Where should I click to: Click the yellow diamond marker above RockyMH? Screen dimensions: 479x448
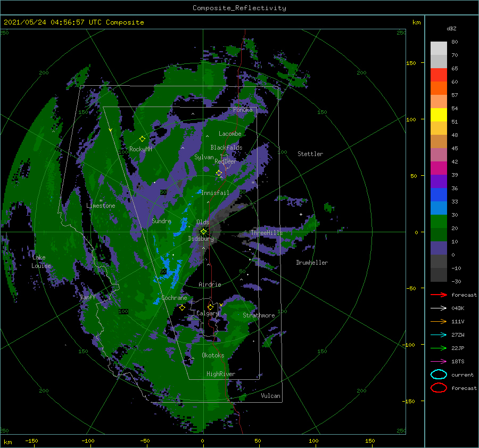coord(142,139)
